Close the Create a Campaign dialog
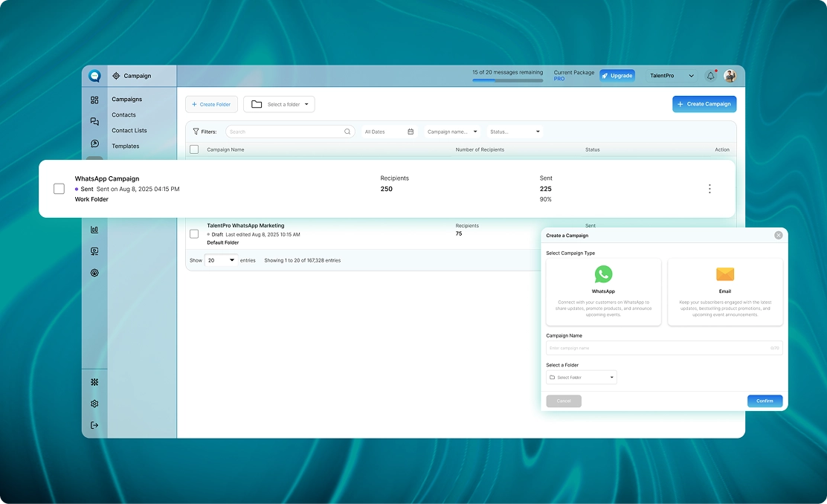The height and width of the screenshot is (504, 827). pyautogui.click(x=779, y=236)
